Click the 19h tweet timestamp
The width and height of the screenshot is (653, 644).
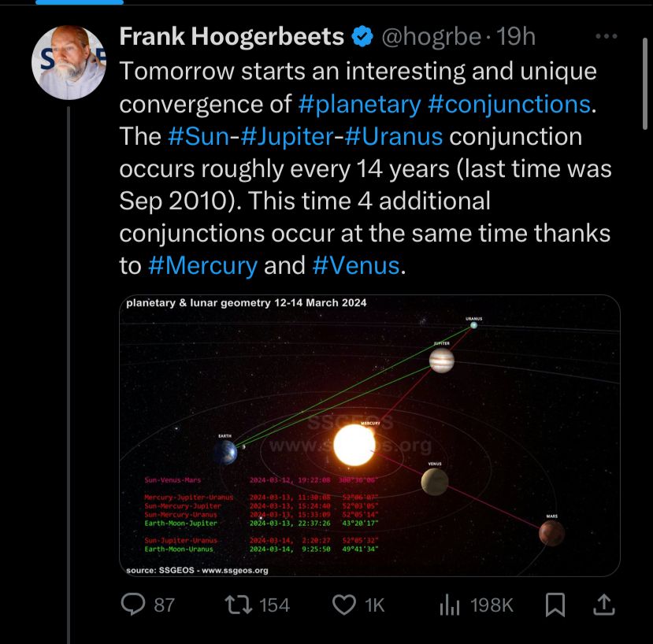click(x=516, y=37)
